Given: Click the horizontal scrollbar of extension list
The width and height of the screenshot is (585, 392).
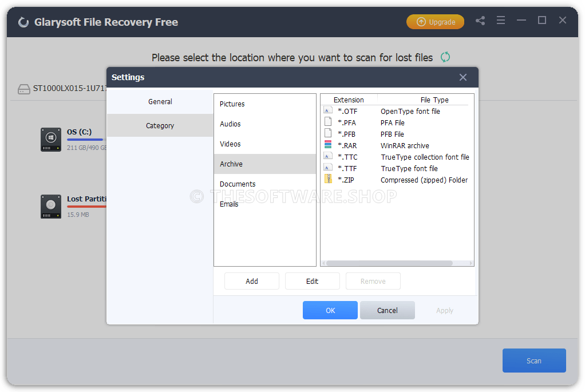Looking at the screenshot, I should tap(389, 263).
